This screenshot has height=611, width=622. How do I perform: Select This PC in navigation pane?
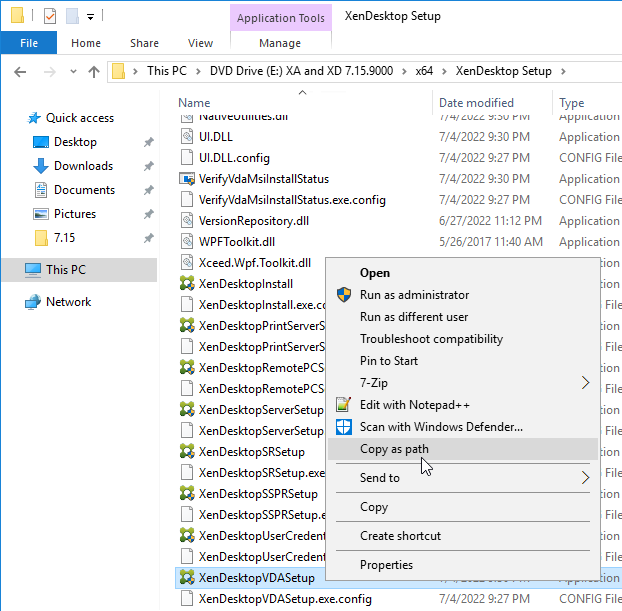[x=65, y=270]
